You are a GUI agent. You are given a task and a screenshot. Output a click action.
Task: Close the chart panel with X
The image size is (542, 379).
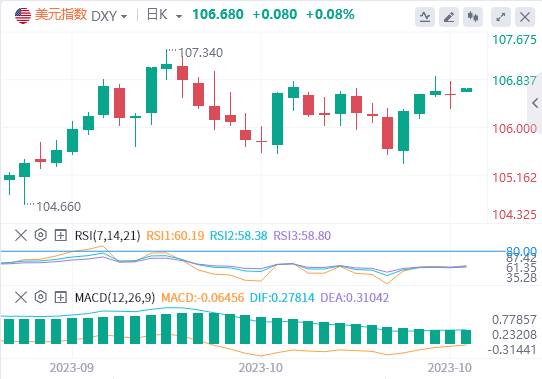click(525, 17)
